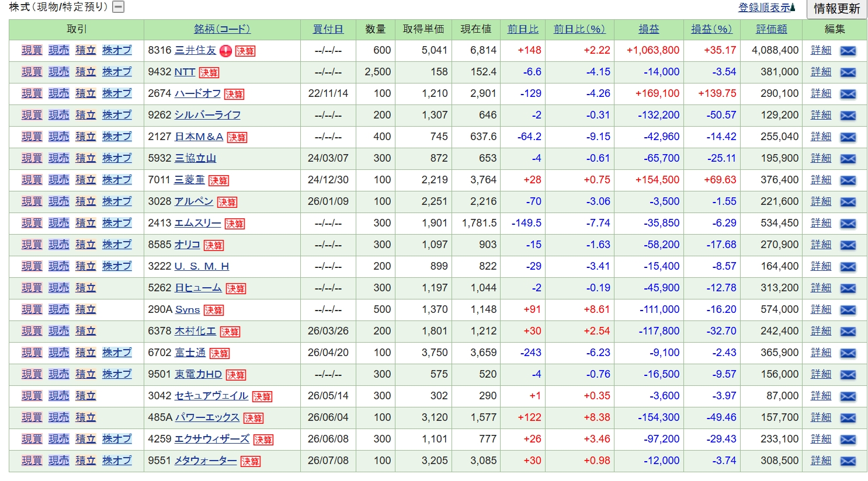Click the mail icon in the オリコ row
Image resolution: width=868 pixels, height=481 pixels.
click(x=848, y=245)
